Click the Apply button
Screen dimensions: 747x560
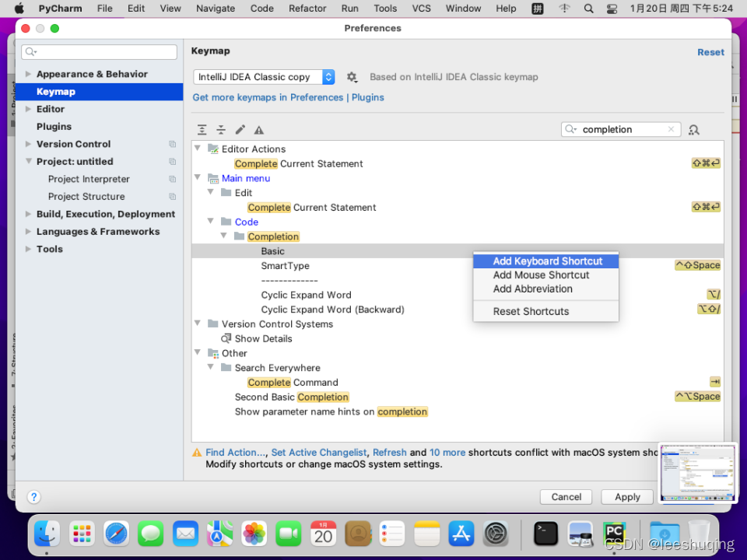tap(627, 497)
